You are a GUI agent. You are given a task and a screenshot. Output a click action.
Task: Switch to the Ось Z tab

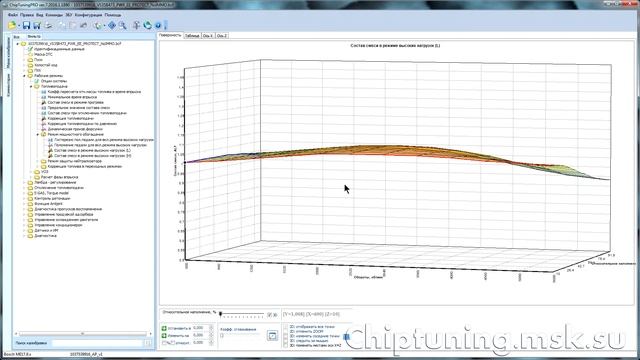(222, 36)
